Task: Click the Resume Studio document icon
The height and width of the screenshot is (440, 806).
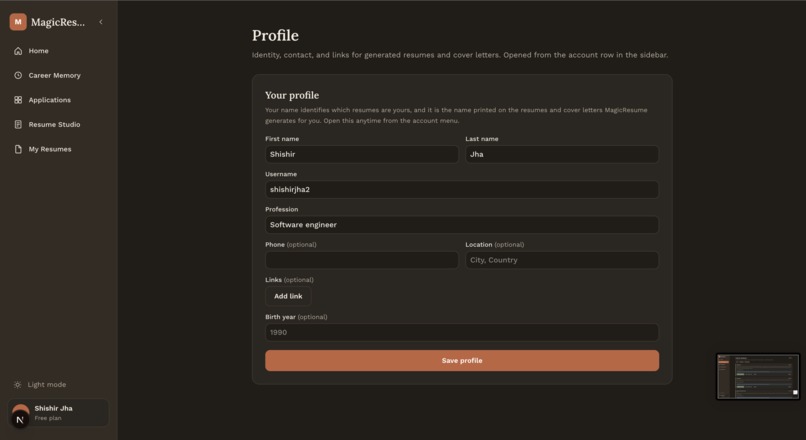Action: point(18,124)
